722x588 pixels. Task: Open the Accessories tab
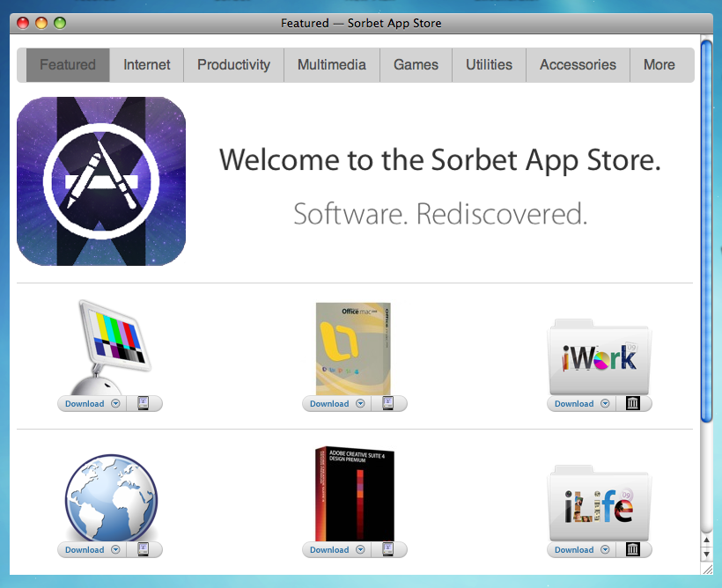578,65
